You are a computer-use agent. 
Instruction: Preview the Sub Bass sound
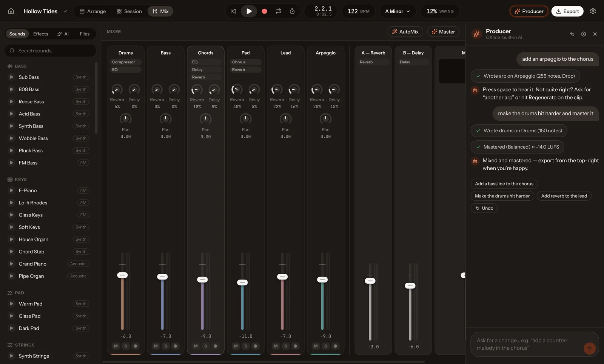click(11, 77)
